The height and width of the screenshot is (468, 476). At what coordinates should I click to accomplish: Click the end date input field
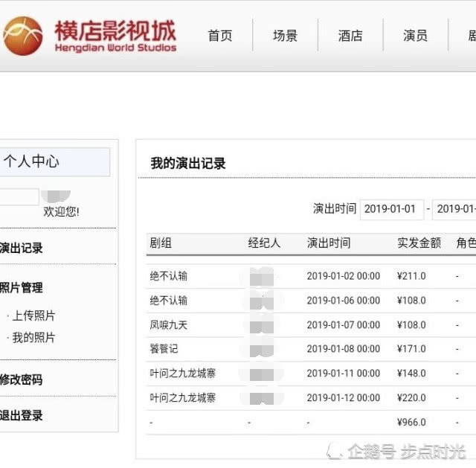[454, 209]
